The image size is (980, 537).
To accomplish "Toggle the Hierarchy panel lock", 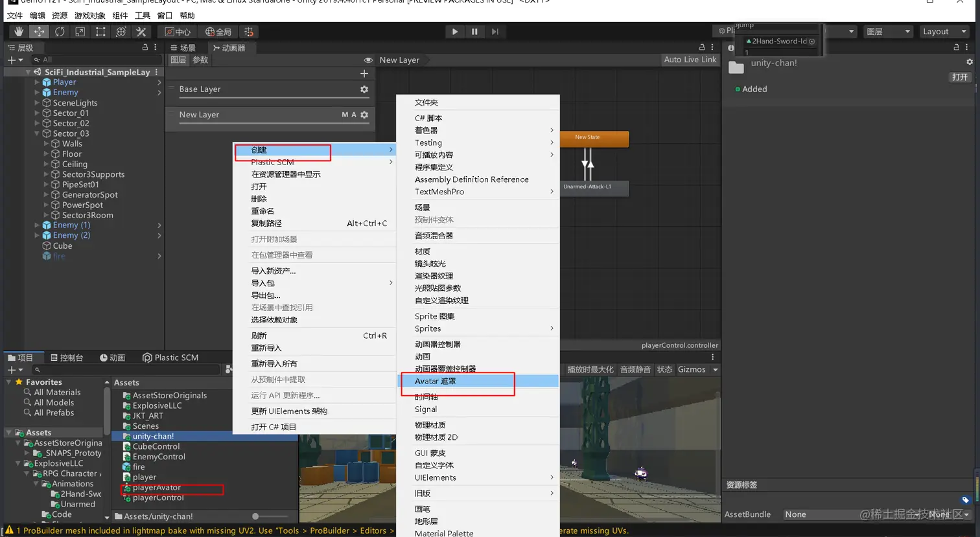I will point(145,47).
